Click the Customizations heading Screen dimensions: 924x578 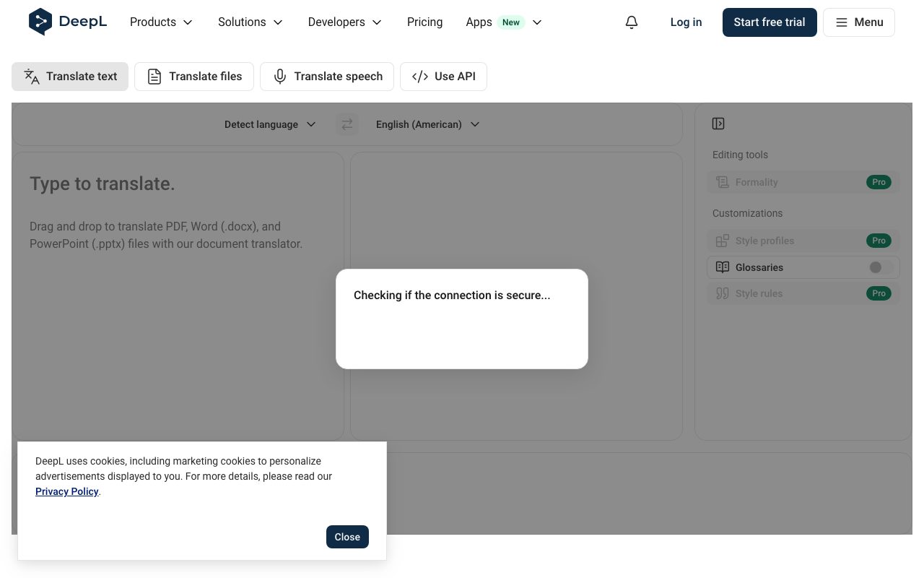[747, 213]
